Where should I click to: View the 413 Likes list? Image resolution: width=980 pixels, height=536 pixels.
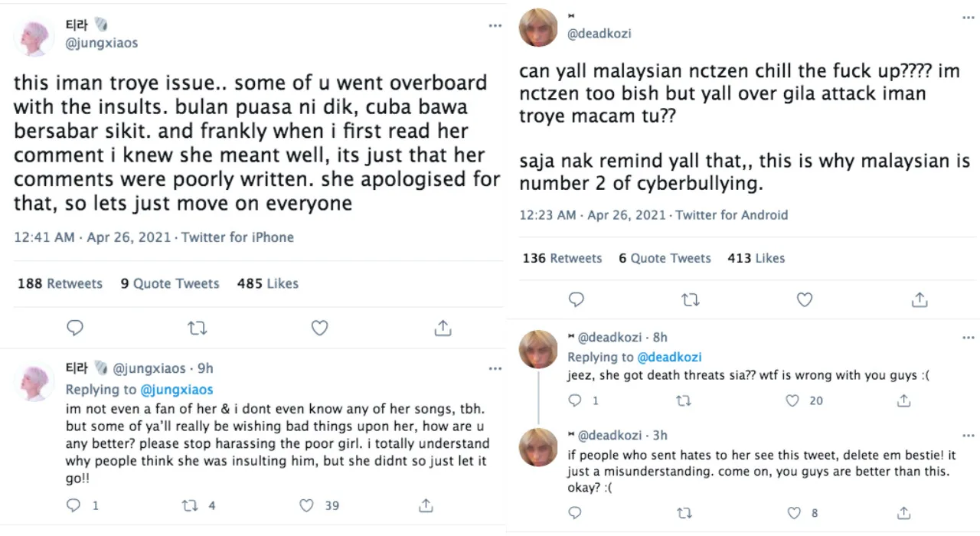coord(756,258)
